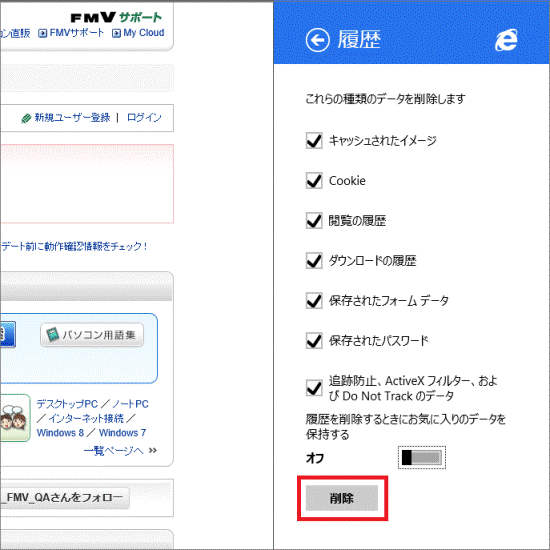The width and height of the screenshot is (550, 550).
Task: Open the ノートPC link
Action: [130, 404]
